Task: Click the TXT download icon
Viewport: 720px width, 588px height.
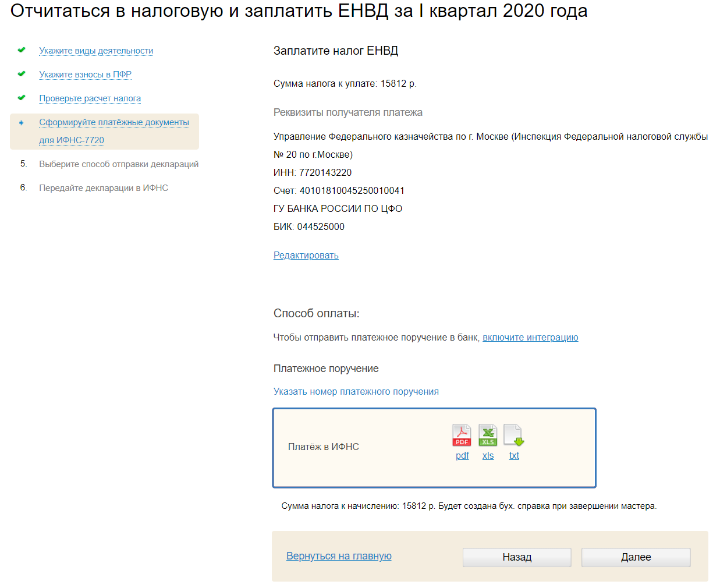Action: click(513, 435)
